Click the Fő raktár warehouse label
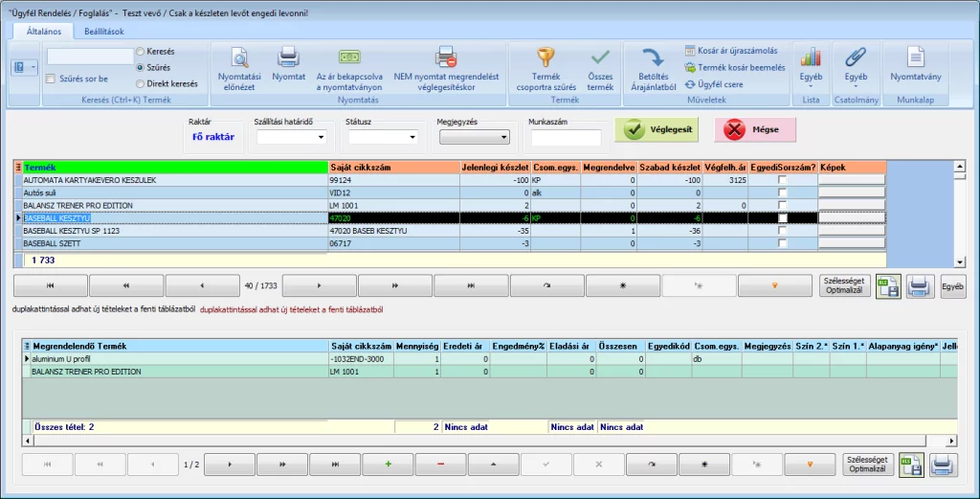 (213, 137)
